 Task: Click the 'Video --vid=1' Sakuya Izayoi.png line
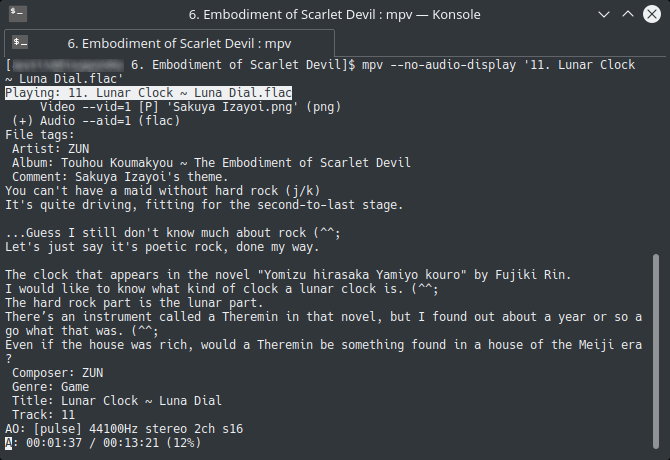[190, 107]
